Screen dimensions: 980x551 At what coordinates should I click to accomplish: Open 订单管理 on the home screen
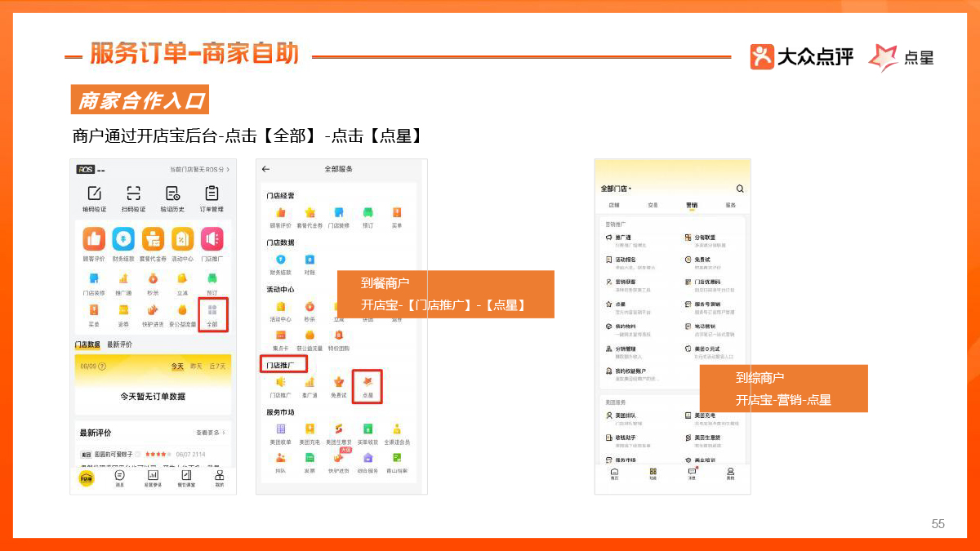212,198
